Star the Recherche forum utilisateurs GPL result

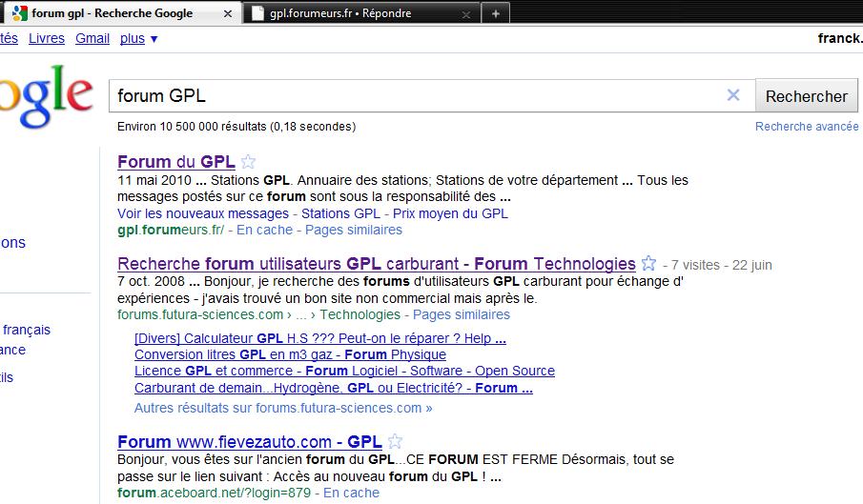[648, 264]
